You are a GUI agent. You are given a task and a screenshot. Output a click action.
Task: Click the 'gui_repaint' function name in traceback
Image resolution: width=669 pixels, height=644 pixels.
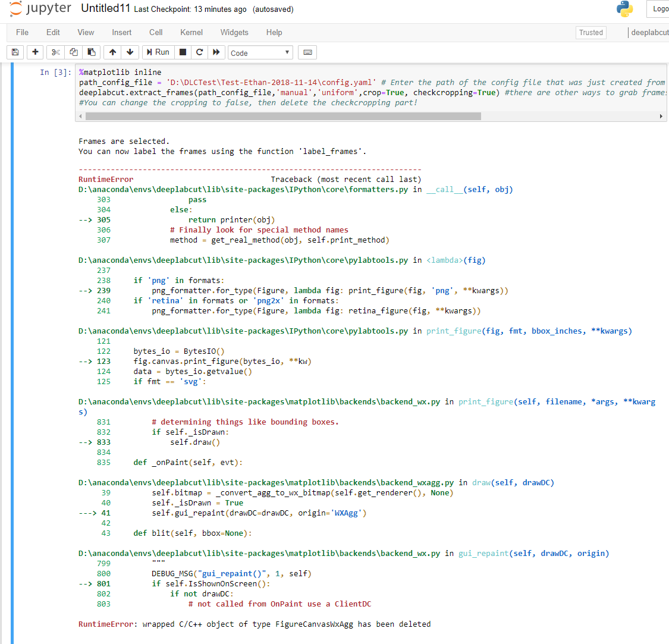tap(483, 554)
